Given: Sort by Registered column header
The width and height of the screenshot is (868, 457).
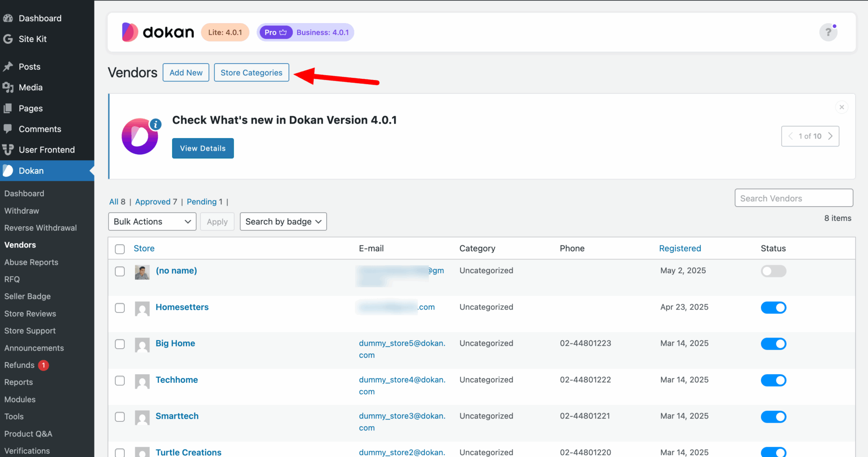Looking at the screenshot, I should (x=680, y=248).
